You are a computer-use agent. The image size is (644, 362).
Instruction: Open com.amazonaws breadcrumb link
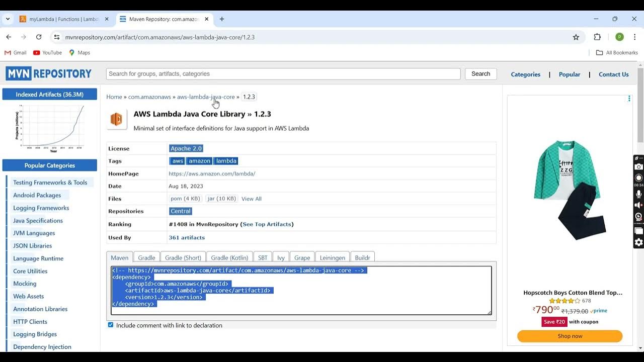coord(149,97)
